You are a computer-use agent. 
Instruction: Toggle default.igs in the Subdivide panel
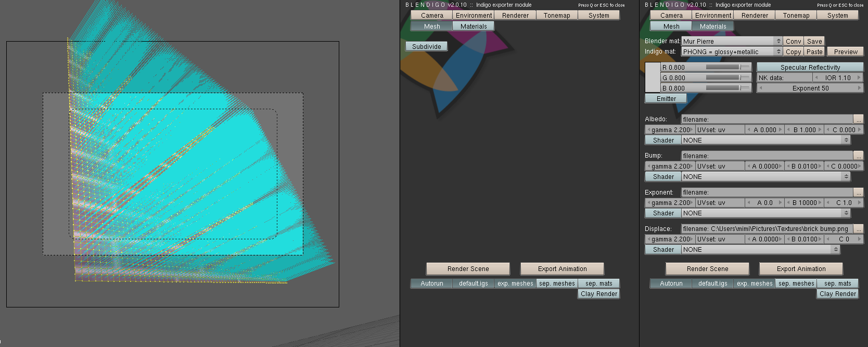coord(474,284)
